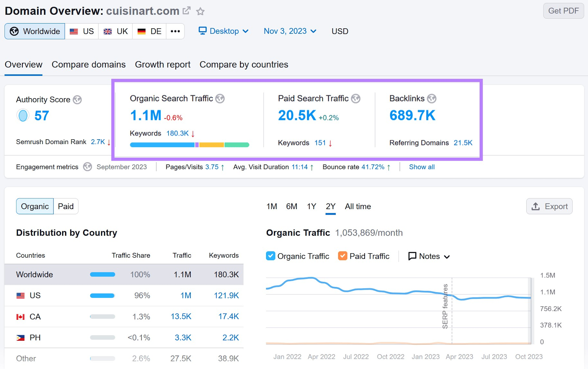Click the US flag icon
This screenshot has width=588, height=369.
(x=74, y=32)
